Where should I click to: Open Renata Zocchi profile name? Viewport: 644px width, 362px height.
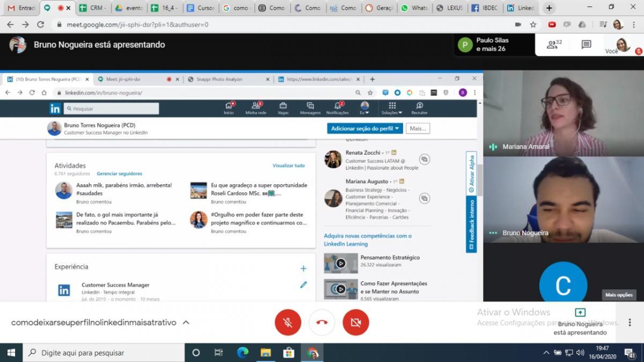363,153
